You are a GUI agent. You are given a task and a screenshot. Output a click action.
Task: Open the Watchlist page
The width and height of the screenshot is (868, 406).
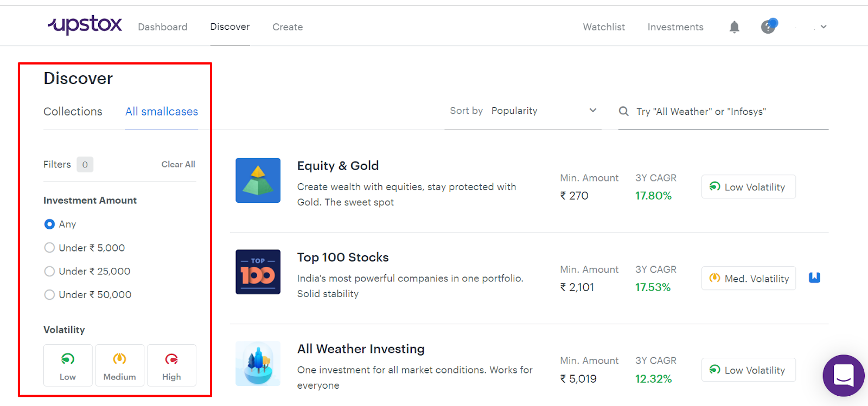604,27
